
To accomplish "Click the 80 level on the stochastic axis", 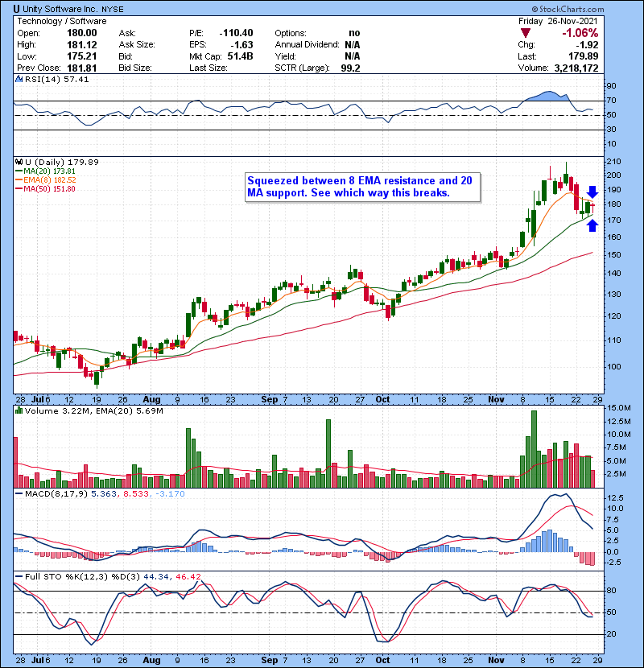I will [611, 591].
